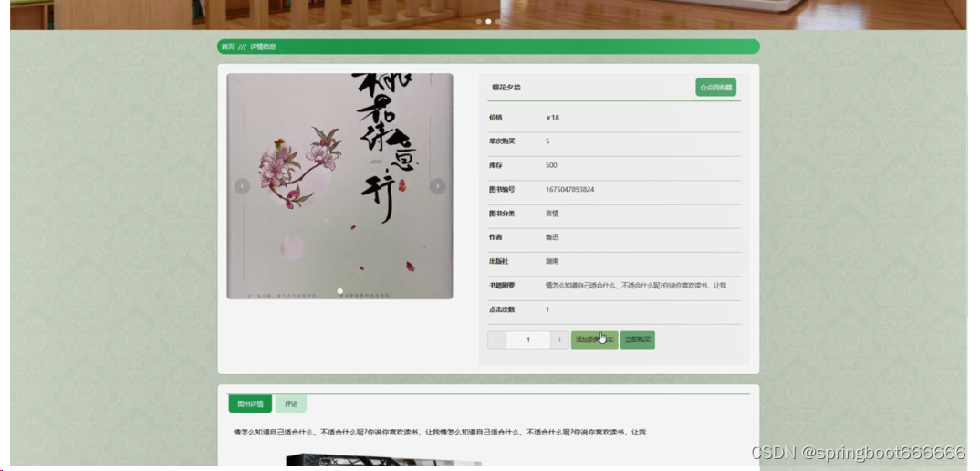
Task: Click the 单次购买 limit value 5
Action: pyautogui.click(x=547, y=141)
